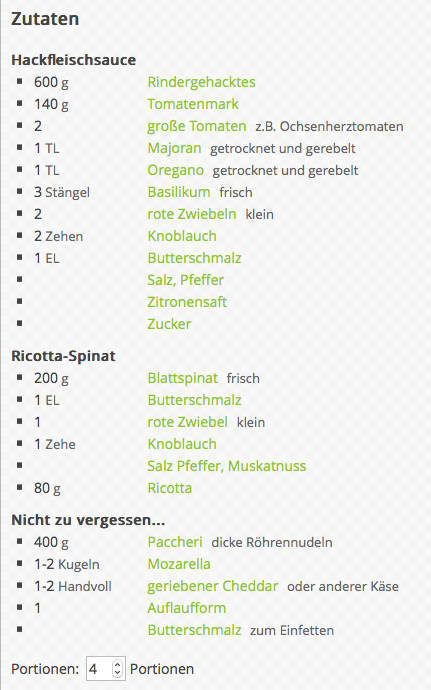Open the Ricotta ingredient link
Viewport: 431px width, 690px height.
pos(169,488)
